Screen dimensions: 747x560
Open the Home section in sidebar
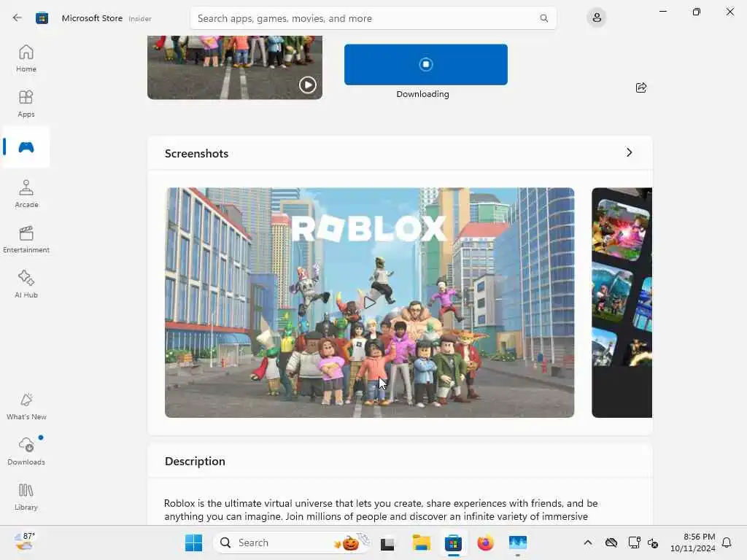(26, 58)
